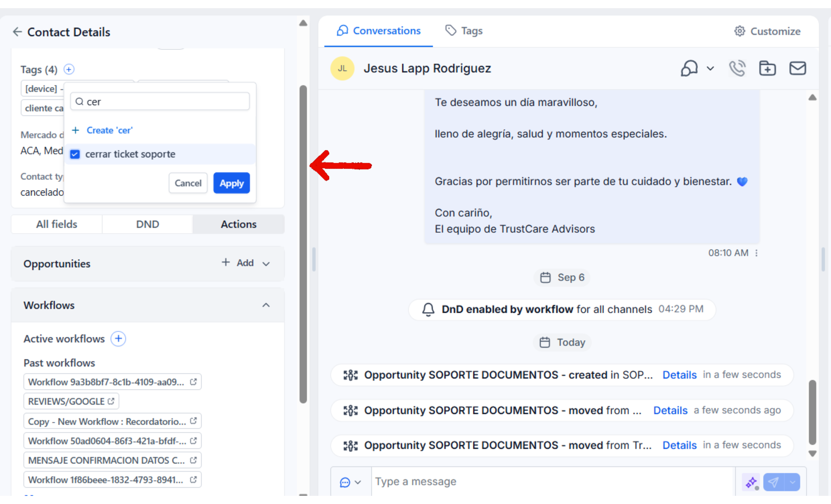Open REVIEWS/GOOGLE workflow link icon

111,401
